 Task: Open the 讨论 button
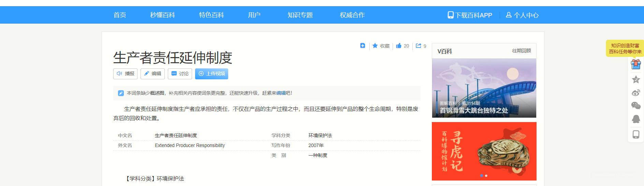(x=180, y=74)
